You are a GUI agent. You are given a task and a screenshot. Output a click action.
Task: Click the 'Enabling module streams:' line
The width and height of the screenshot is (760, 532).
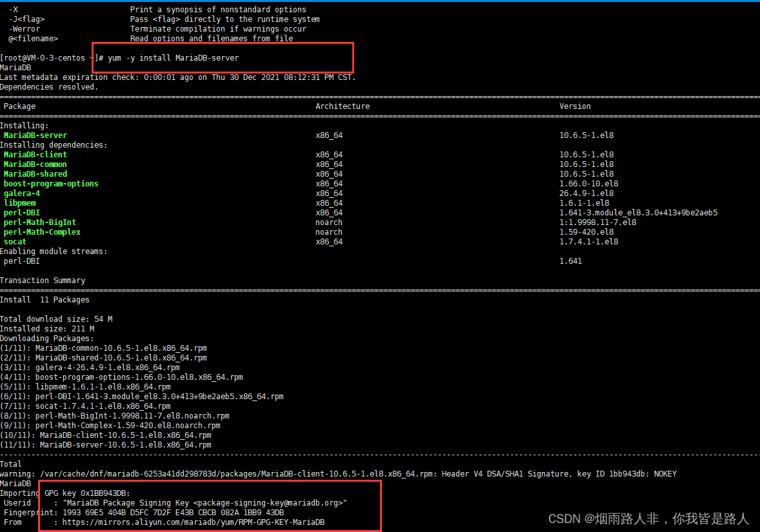pyautogui.click(x=54, y=251)
